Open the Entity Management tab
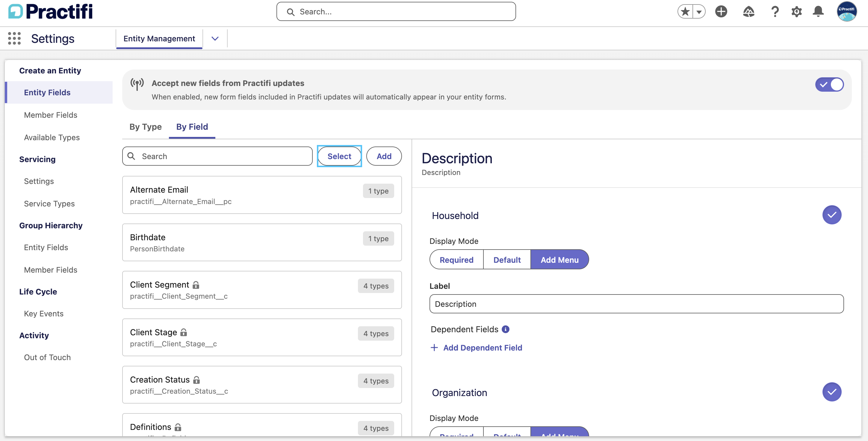 tap(159, 38)
